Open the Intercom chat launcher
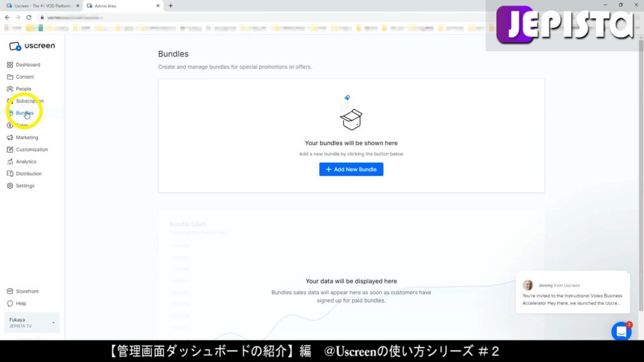Screen dimensions: 644x362 point(621,331)
